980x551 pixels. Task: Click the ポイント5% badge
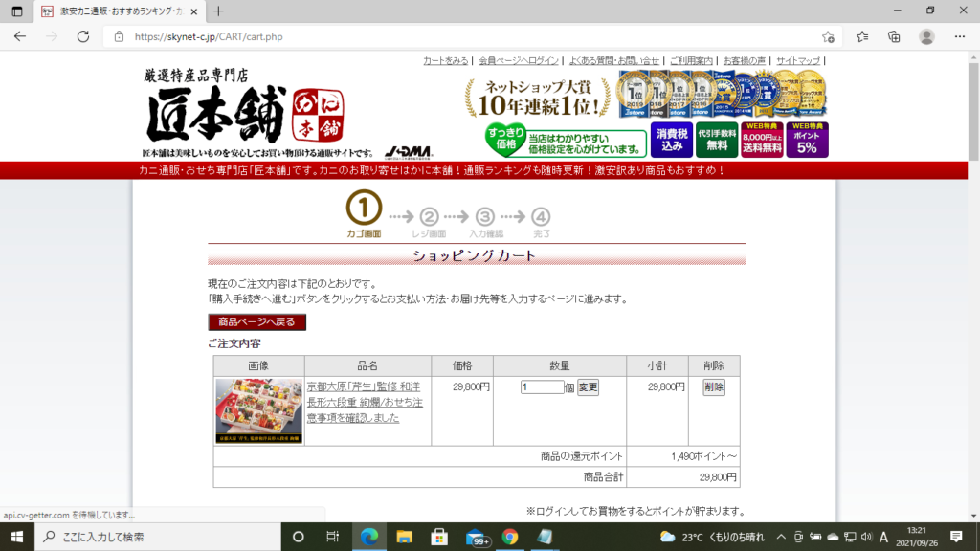click(807, 140)
